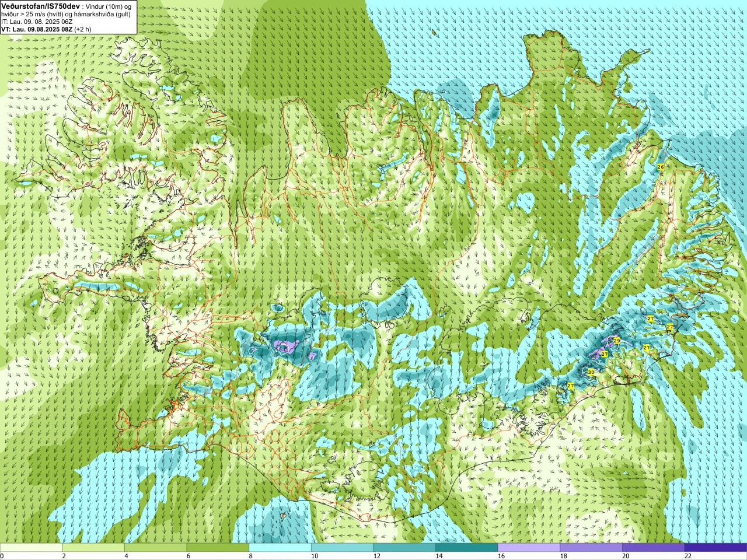The image size is (747, 560).
Task: Click the line VT: Lau. 09.08.2025 08Z
Action: pyautogui.click(x=37, y=29)
